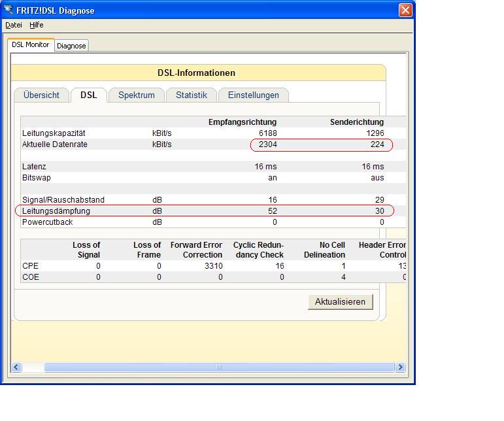The image size is (504, 421).
Task: Click the Bitswap row label
Action: (37, 178)
